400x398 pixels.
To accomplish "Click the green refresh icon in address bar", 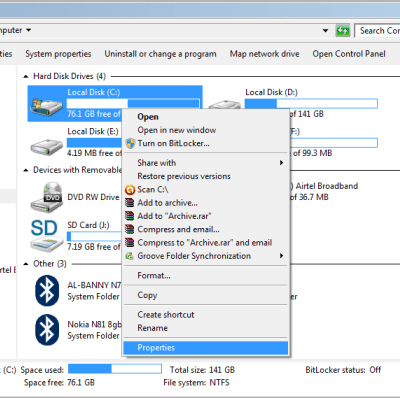I will [x=342, y=31].
